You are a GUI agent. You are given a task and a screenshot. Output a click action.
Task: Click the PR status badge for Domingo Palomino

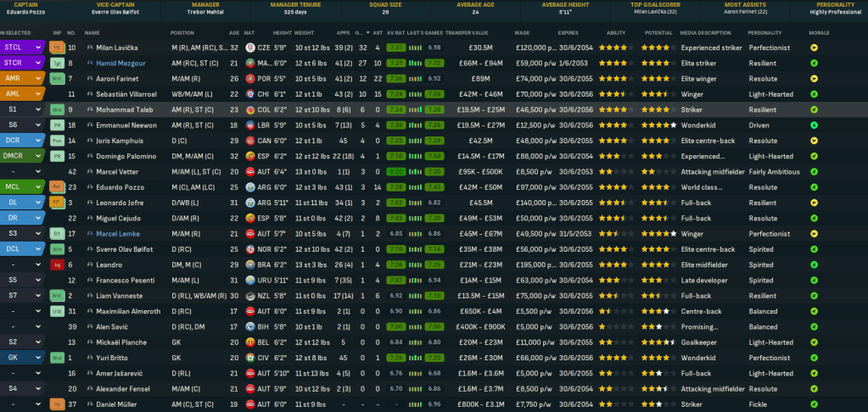tap(58, 156)
